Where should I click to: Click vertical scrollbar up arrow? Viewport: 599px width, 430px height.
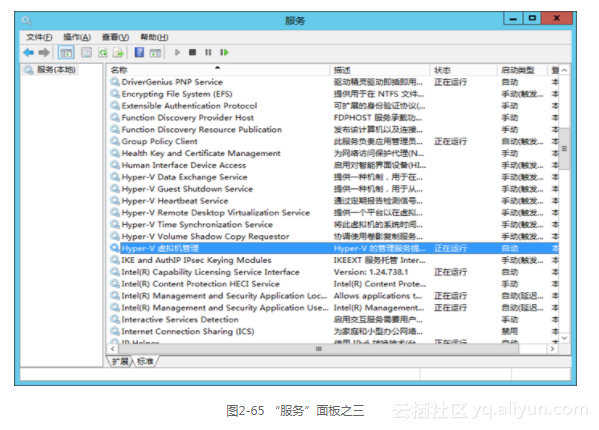point(564,70)
